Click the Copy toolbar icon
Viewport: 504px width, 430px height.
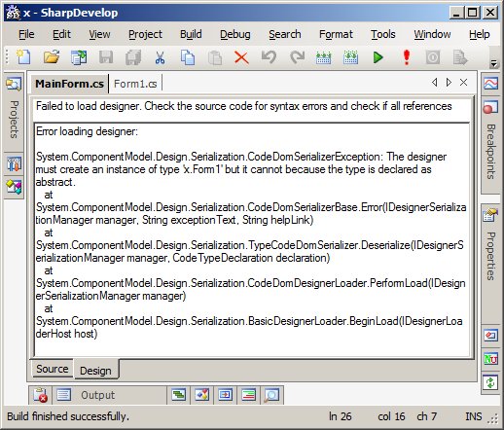(188, 57)
